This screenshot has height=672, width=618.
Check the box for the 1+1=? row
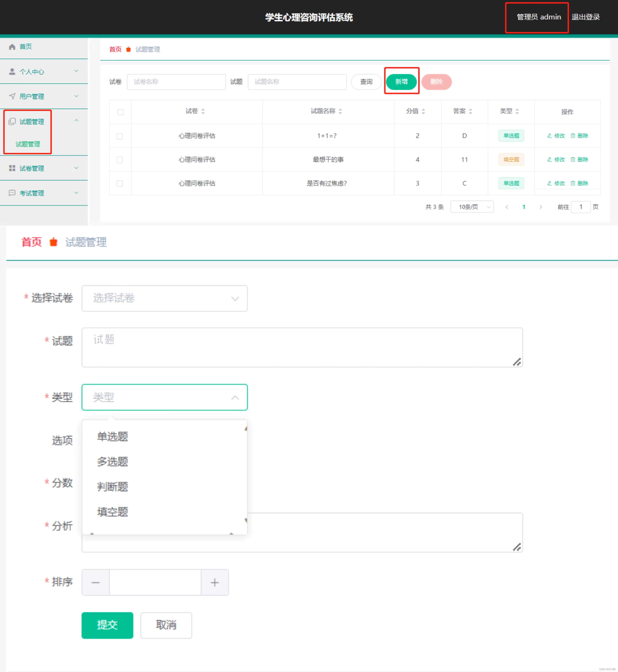(120, 136)
